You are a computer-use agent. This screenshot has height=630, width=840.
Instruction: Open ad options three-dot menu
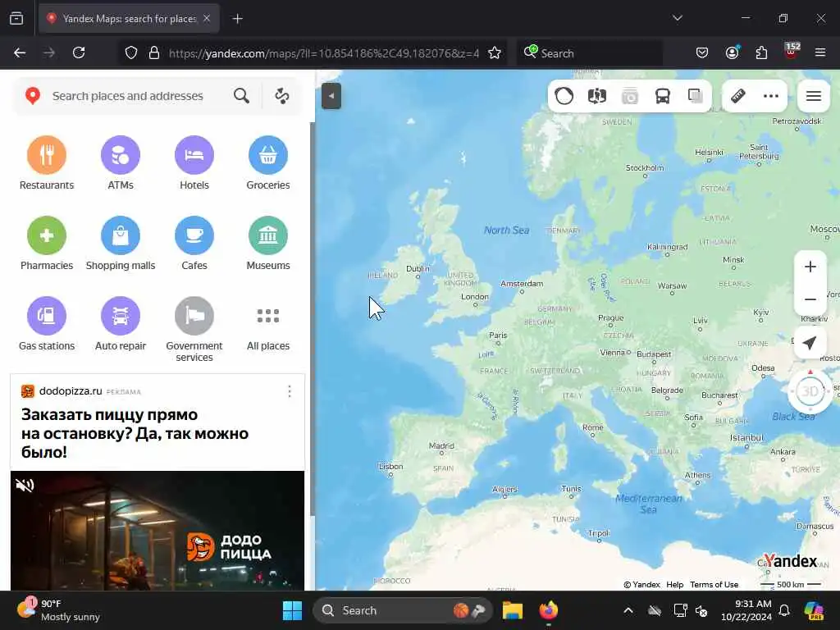point(290,391)
